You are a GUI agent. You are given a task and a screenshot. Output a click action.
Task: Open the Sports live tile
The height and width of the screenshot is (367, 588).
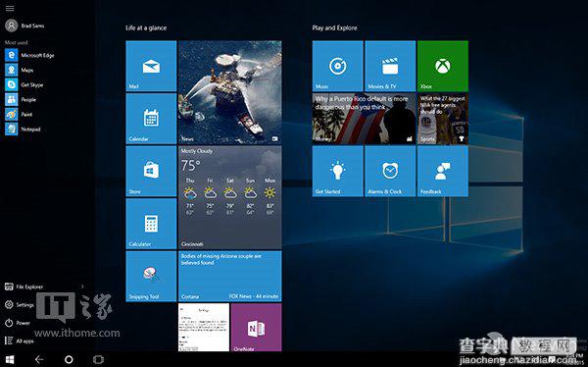pyautogui.click(x=443, y=119)
